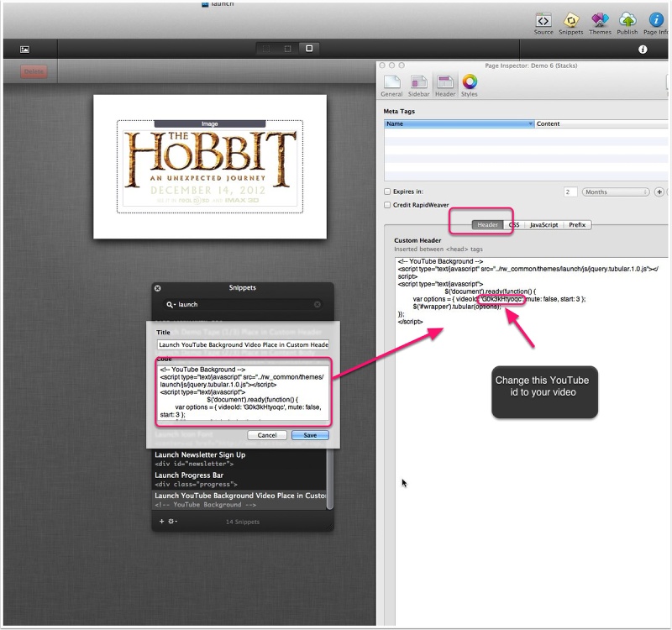
Task: Click the expires number field
Action: [x=570, y=192]
